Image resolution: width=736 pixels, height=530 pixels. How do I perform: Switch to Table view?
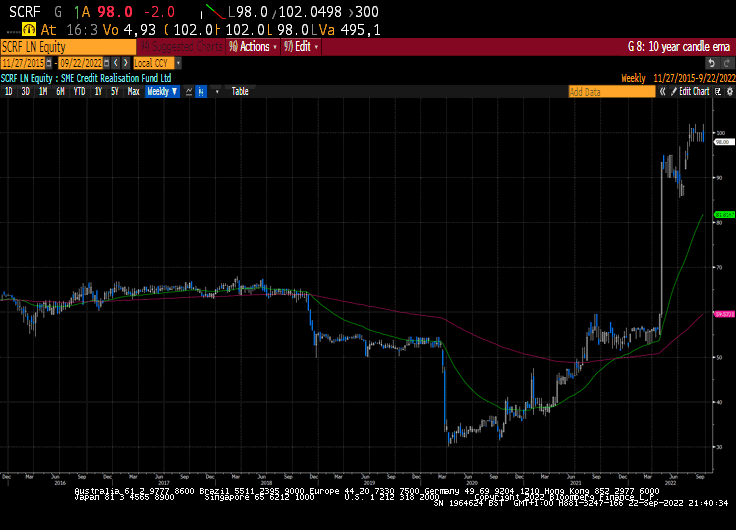[240, 92]
